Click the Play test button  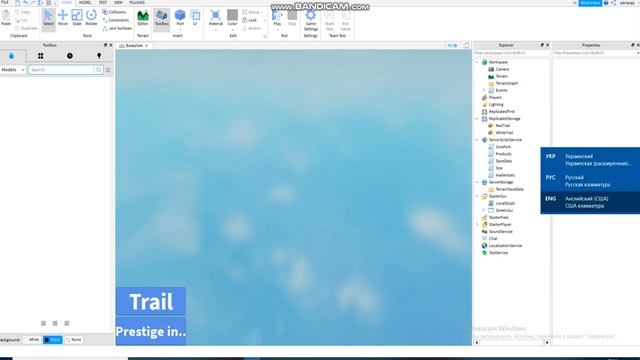(277, 18)
